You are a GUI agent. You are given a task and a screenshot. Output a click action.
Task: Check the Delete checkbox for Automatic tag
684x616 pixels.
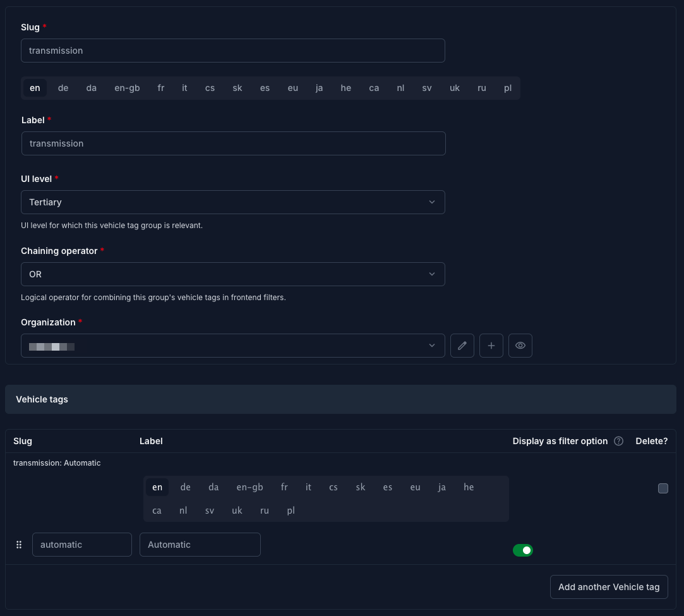tap(663, 488)
